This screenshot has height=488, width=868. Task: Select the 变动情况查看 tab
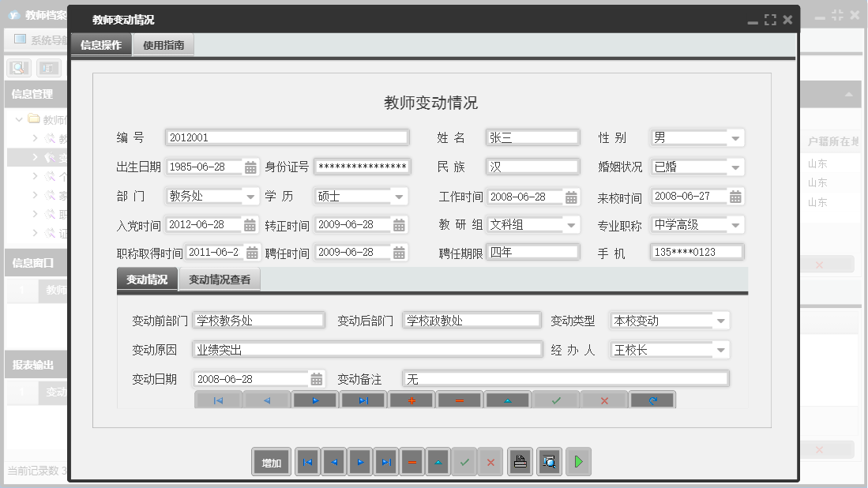click(219, 279)
